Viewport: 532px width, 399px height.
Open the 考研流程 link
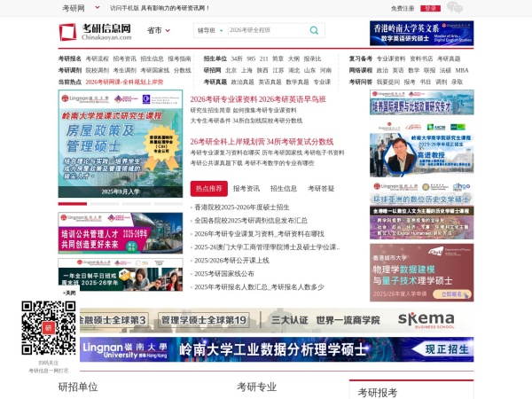click(97, 59)
